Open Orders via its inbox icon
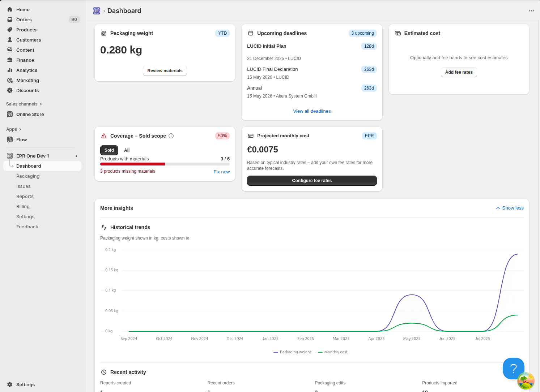This screenshot has width=540, height=392. point(10,20)
